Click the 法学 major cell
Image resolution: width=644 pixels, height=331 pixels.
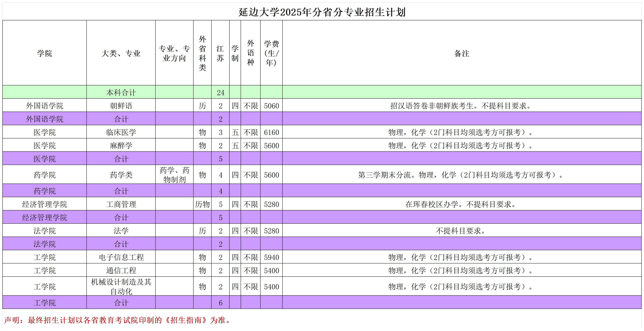(x=121, y=230)
